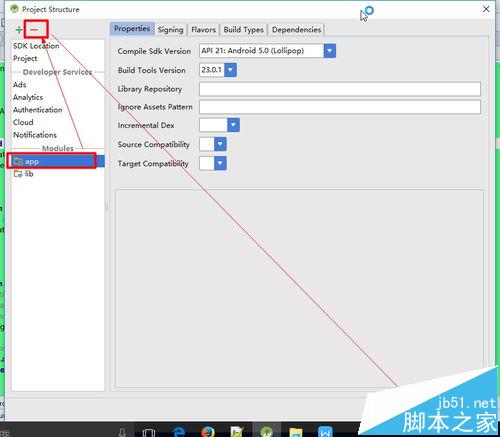500x437 pixels.
Task: Select Analytics under Developer Services
Action: [28, 97]
